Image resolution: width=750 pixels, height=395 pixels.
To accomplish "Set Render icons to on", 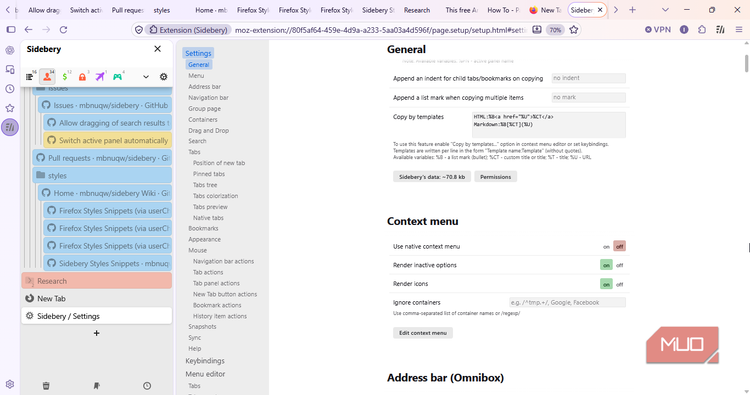I will tap(606, 284).
